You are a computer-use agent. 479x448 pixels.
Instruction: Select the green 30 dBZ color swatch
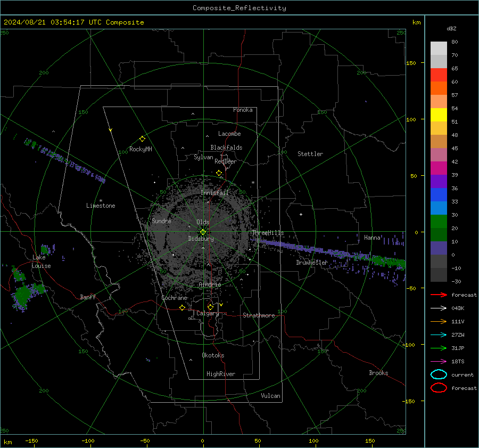point(439,221)
